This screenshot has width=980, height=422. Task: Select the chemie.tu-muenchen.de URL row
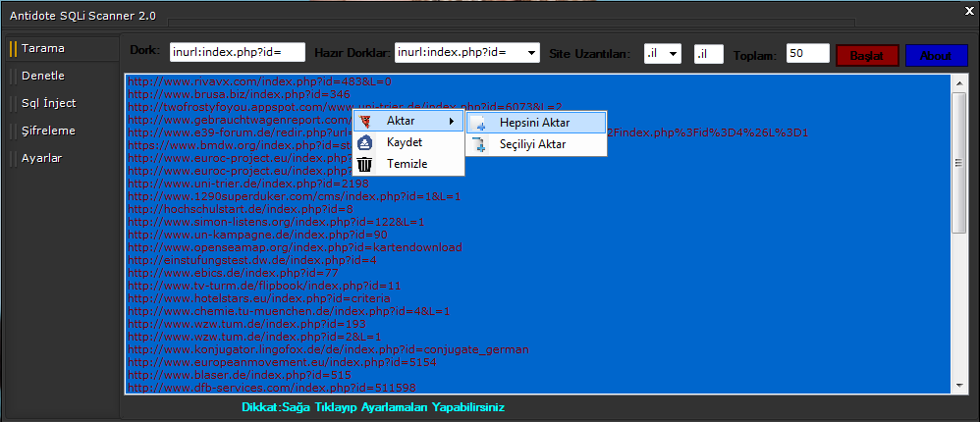pyautogui.click(x=289, y=311)
